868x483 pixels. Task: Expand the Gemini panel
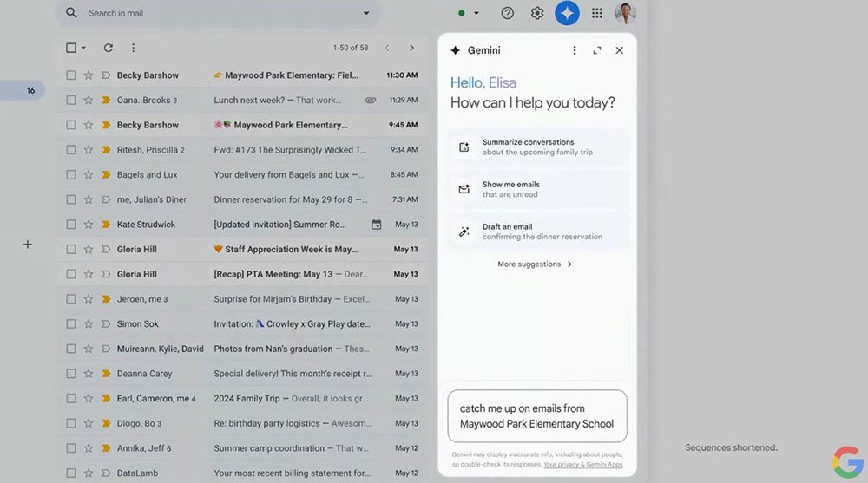point(597,50)
